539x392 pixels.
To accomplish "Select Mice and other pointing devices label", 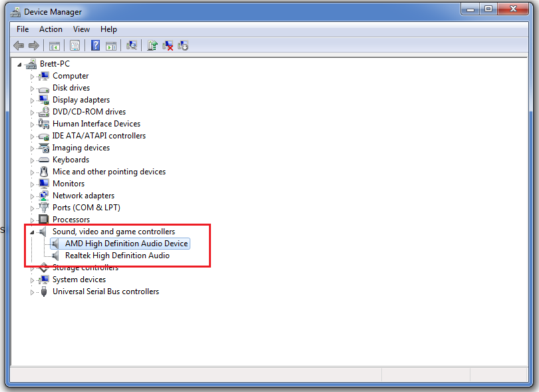I will [x=109, y=172].
